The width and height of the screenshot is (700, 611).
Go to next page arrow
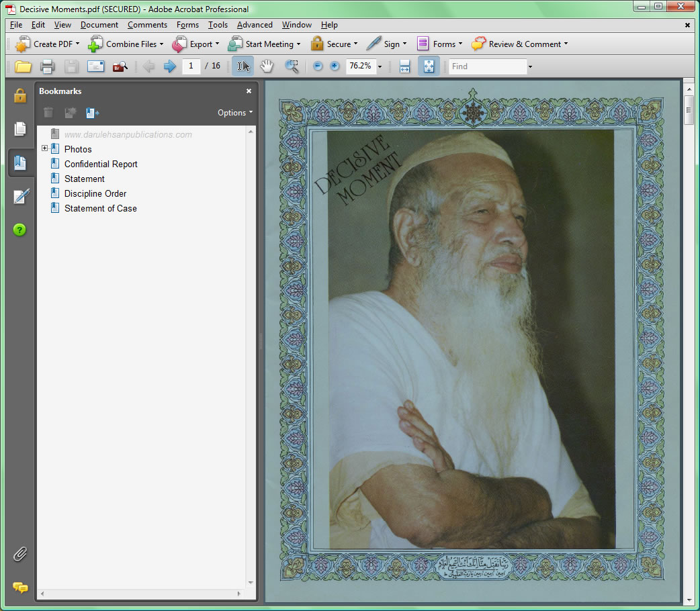pyautogui.click(x=170, y=66)
